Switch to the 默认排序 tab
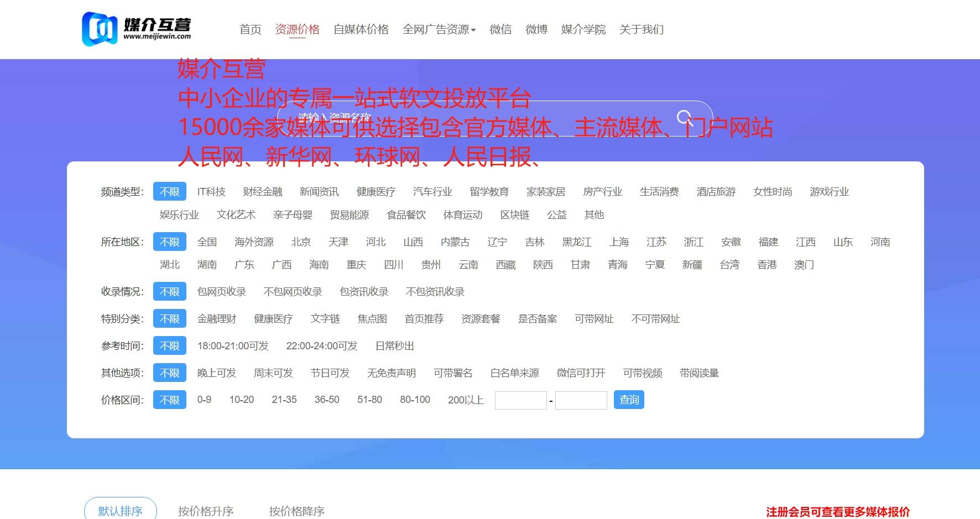Image resolution: width=980 pixels, height=519 pixels. (x=121, y=511)
